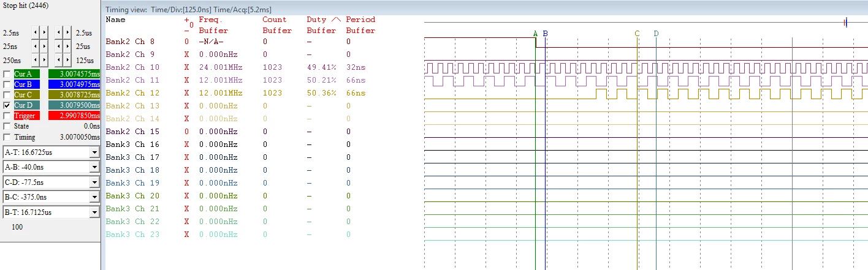Viewport: 868px width, 270px height.
Task: Toggle the polarity X for Bank3 Ch 20
Action: coord(187,196)
